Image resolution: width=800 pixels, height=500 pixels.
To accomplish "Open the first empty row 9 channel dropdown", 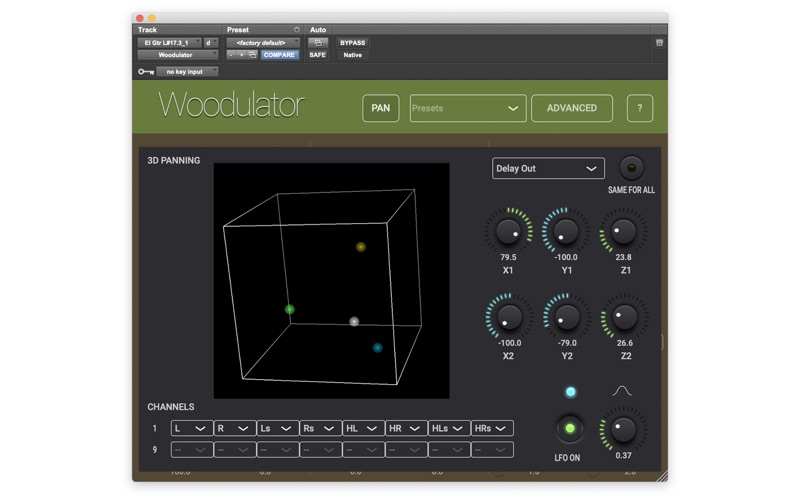I will point(192,450).
